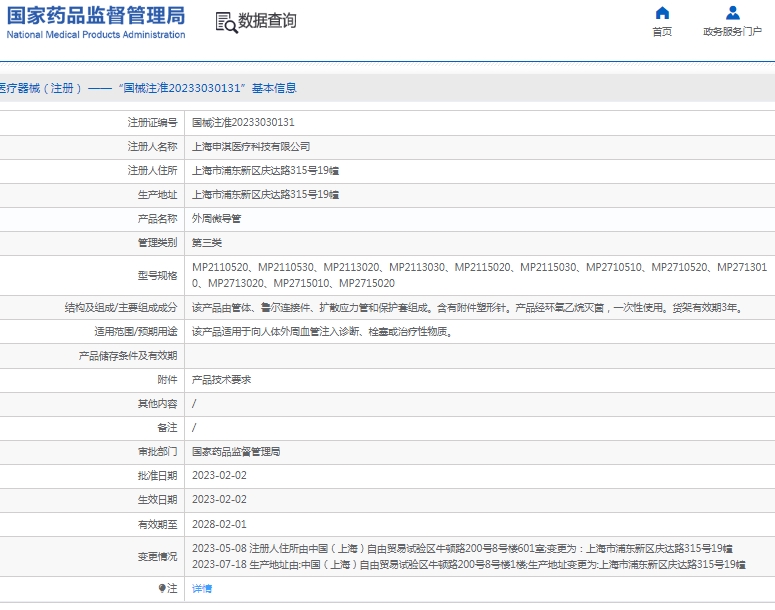Viewport: 775px width, 610px height.
Task: Click the 结构及组成 description text
Action: [468, 307]
